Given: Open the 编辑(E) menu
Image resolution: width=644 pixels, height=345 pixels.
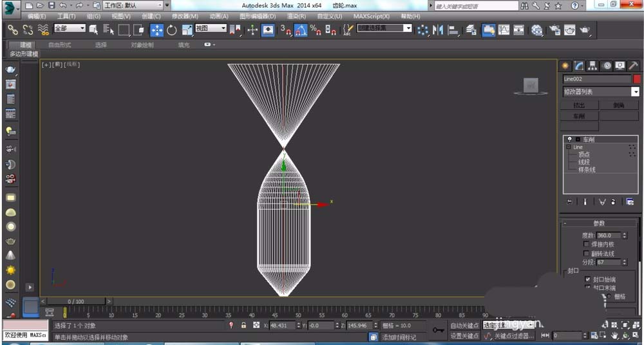Looking at the screenshot, I should click(x=37, y=17).
